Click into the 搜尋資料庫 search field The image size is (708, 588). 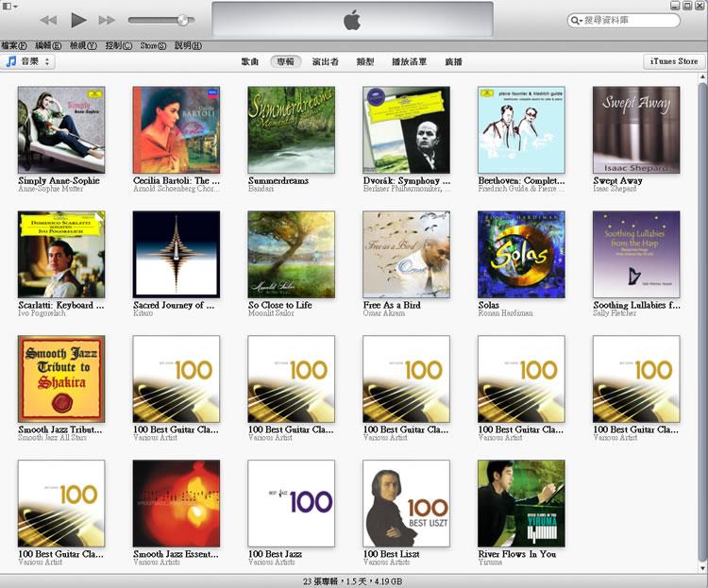click(624, 21)
